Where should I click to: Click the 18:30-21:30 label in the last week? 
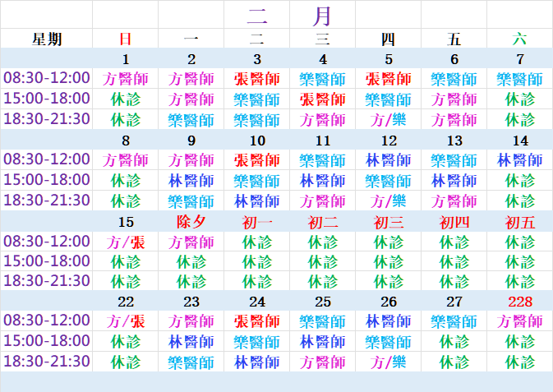tap(47, 361)
